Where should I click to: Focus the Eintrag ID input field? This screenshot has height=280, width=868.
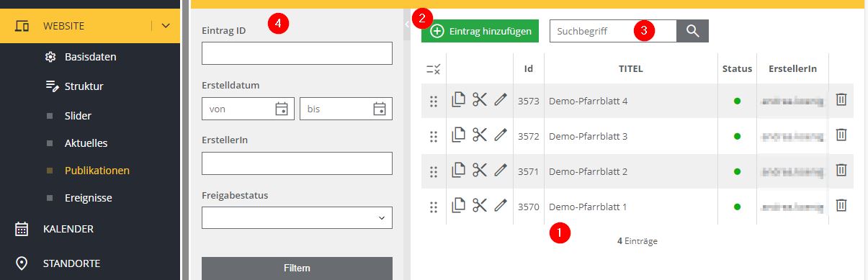[297, 53]
